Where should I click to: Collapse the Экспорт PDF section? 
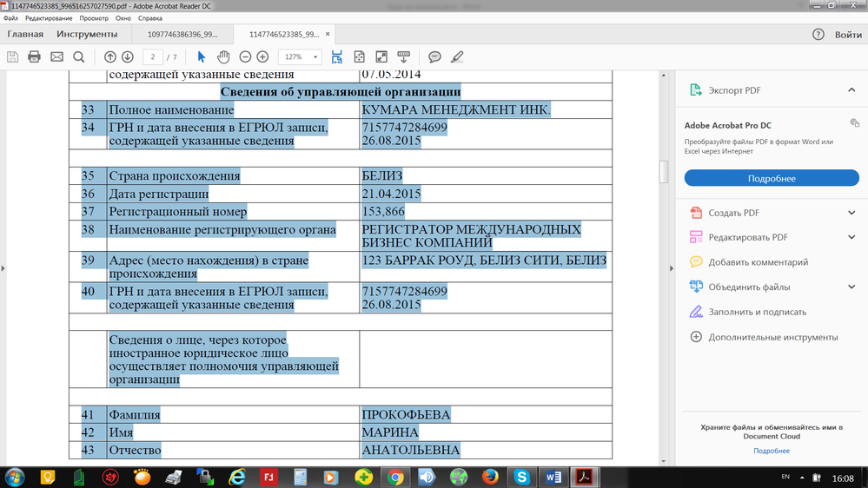click(852, 90)
